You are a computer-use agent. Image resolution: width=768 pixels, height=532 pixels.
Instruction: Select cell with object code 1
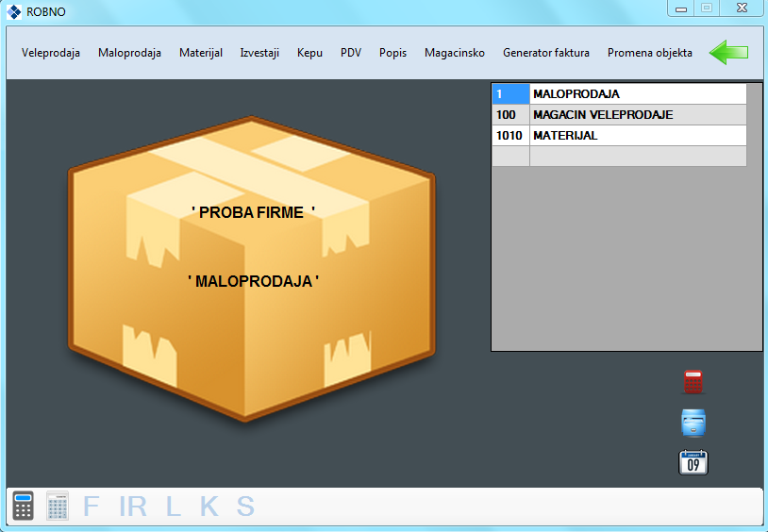point(510,94)
